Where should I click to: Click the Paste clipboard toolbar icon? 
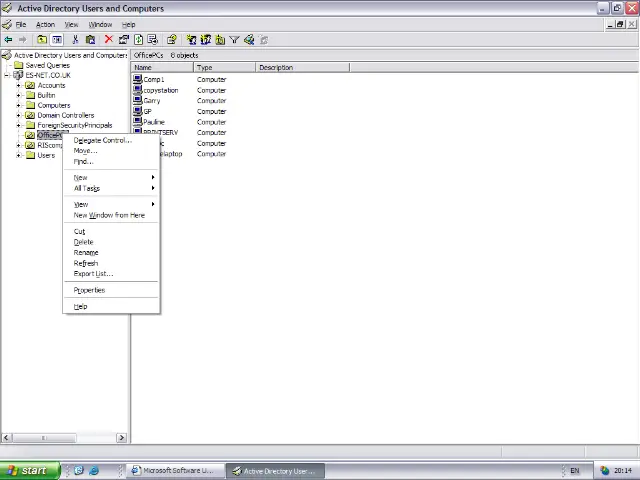coord(90,40)
